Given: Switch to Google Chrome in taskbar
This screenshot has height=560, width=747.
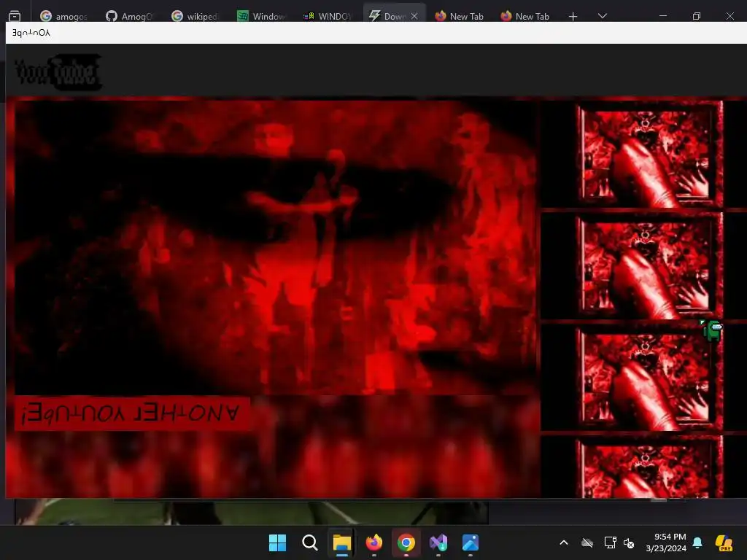Looking at the screenshot, I should click(x=406, y=542).
